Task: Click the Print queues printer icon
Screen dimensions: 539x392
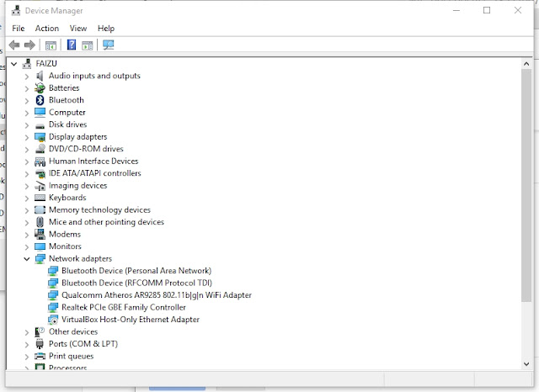Action: (x=40, y=357)
